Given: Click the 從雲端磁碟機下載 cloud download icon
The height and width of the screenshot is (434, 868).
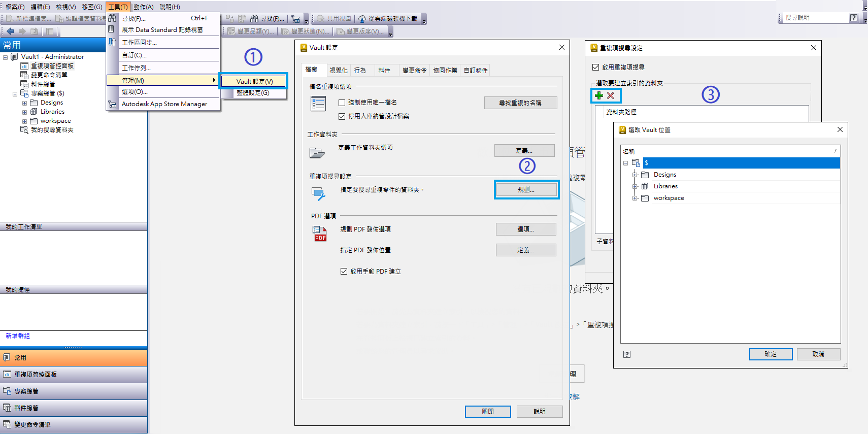Looking at the screenshot, I should coord(362,19).
